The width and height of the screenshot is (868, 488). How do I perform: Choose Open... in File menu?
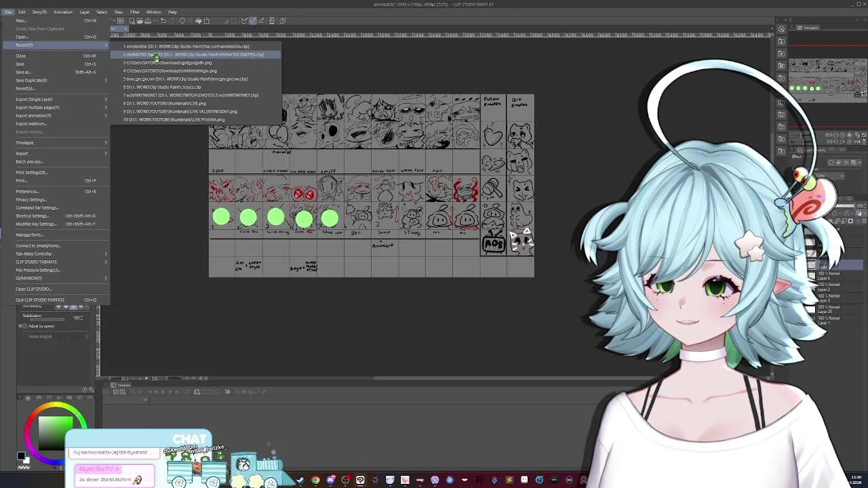pos(56,37)
